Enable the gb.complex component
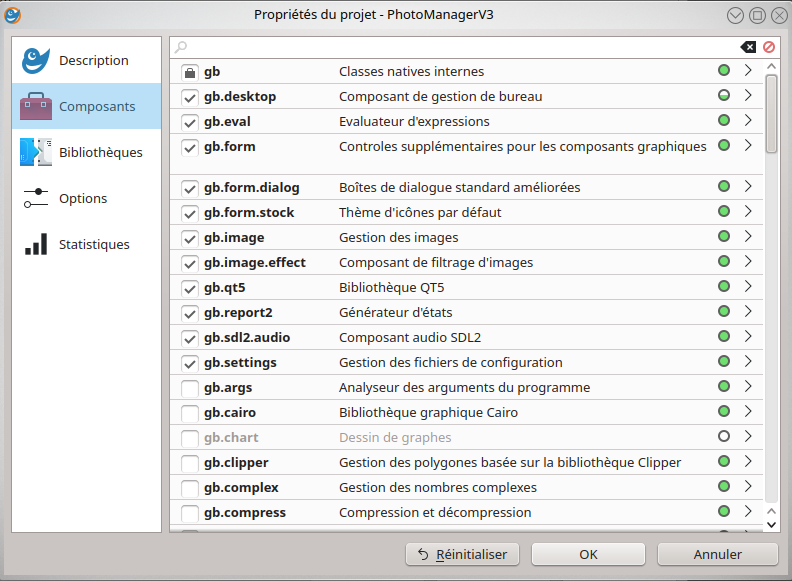792x581 pixels. click(189, 489)
